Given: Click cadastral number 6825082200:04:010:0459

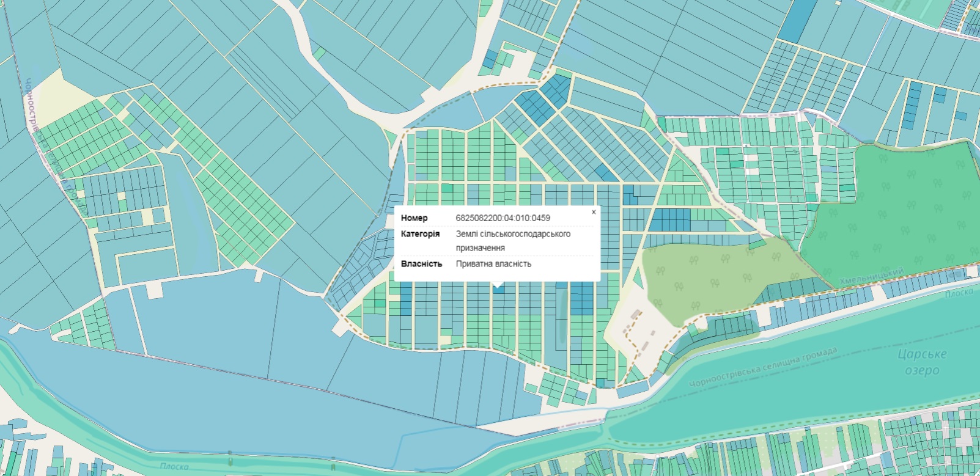Looking at the screenshot, I should coord(503,218).
